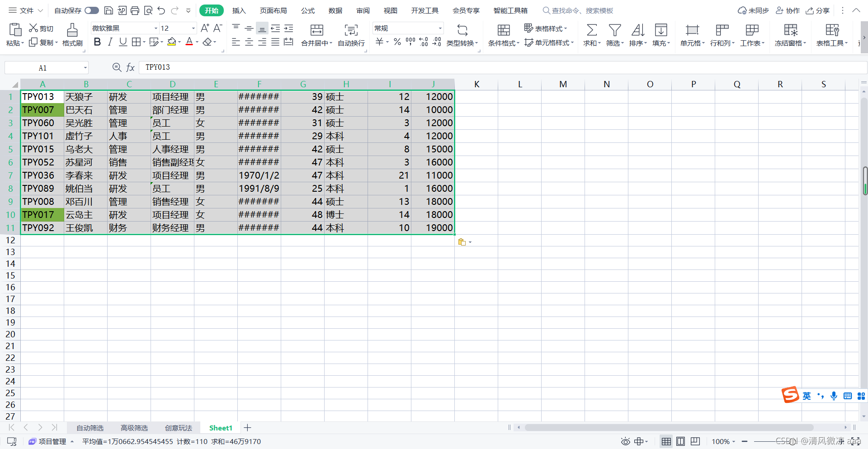Apply percent style format
868x449 pixels.
click(x=397, y=42)
